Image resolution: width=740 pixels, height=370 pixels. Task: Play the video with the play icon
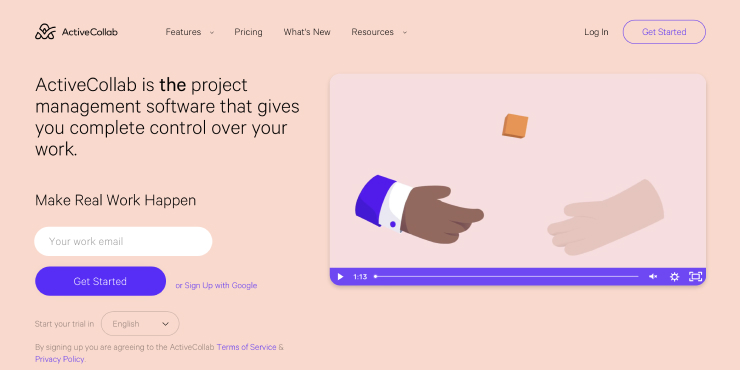pyautogui.click(x=340, y=277)
